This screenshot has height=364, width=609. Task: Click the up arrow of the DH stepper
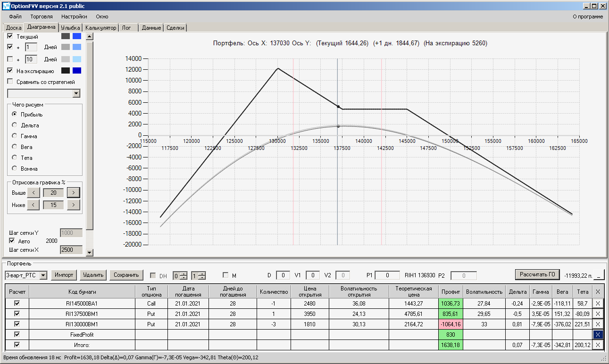tap(184, 273)
